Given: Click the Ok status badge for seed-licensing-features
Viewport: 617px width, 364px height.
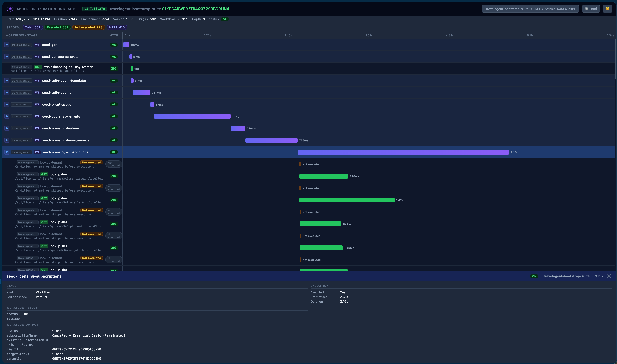Looking at the screenshot, I should coord(114,128).
